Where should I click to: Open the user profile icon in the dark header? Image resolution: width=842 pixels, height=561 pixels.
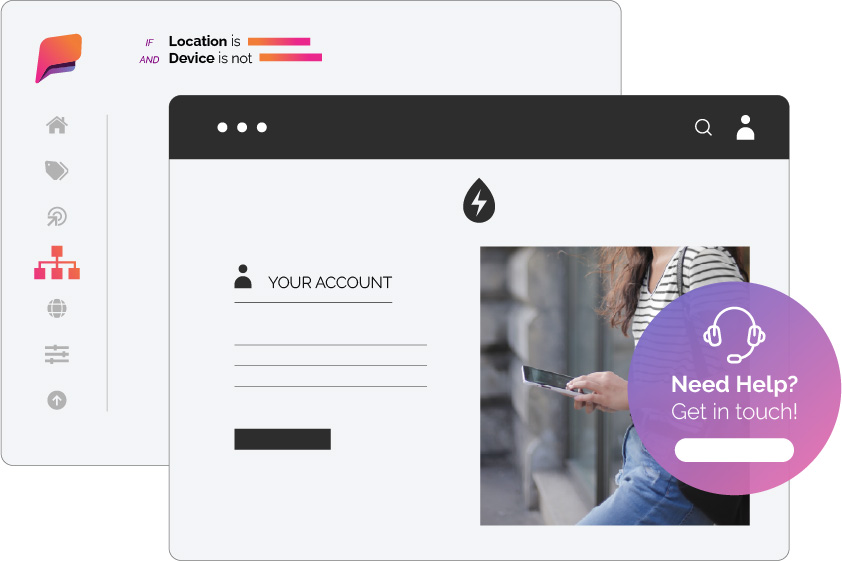745,128
